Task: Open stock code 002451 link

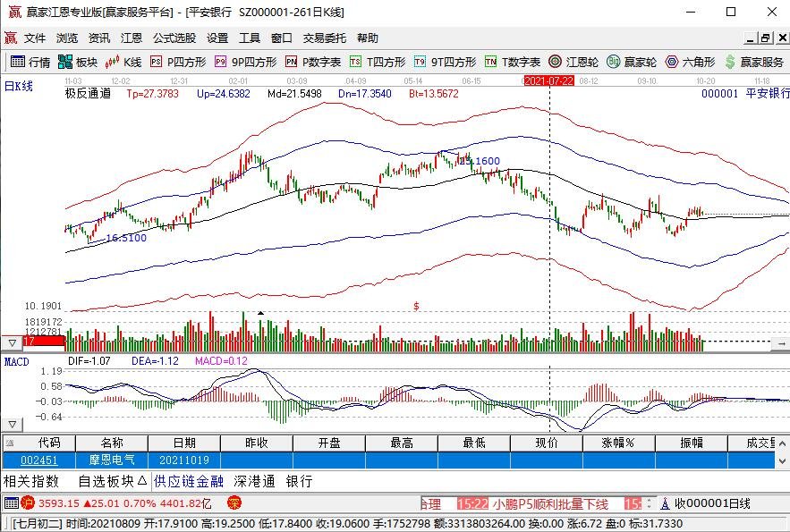Action: [x=38, y=460]
